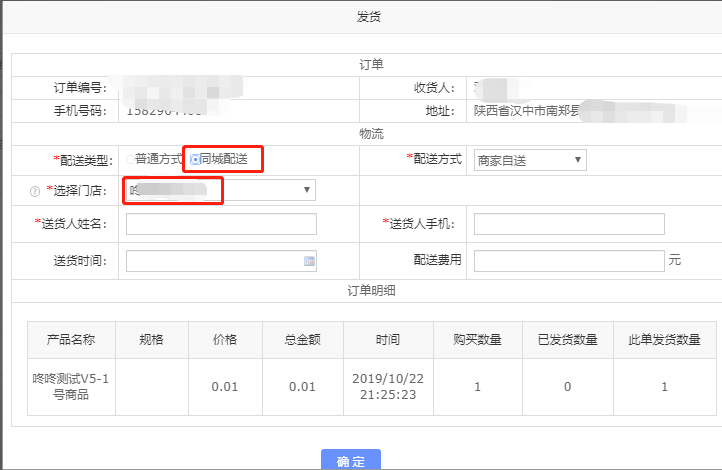This screenshot has height=470, width=722.
Task: Click into the 送货人手机 phone field
Action: pyautogui.click(x=569, y=224)
